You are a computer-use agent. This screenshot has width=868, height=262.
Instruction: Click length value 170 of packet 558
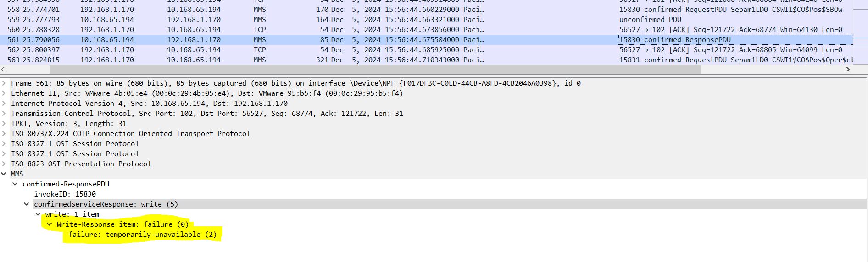pyautogui.click(x=323, y=9)
